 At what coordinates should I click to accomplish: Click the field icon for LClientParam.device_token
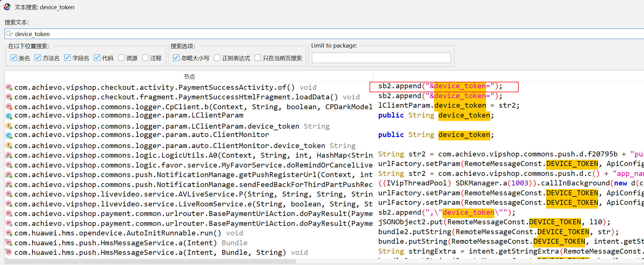pos(9,126)
